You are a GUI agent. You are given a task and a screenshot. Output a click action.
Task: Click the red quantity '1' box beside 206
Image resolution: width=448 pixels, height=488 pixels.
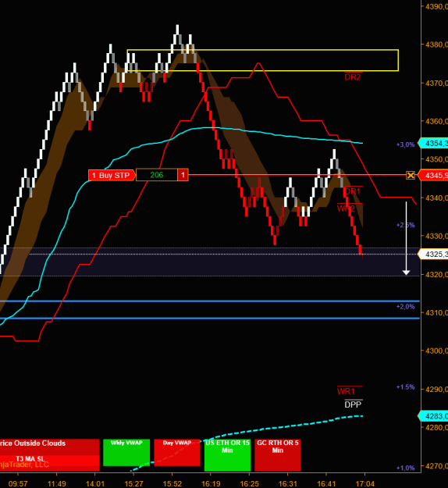tap(183, 175)
